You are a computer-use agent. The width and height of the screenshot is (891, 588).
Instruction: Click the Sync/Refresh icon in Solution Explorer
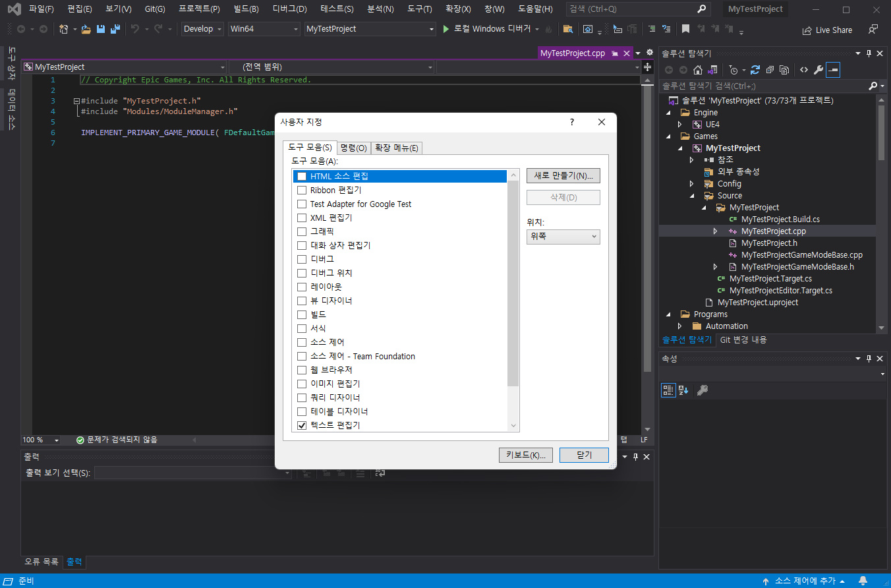click(755, 70)
